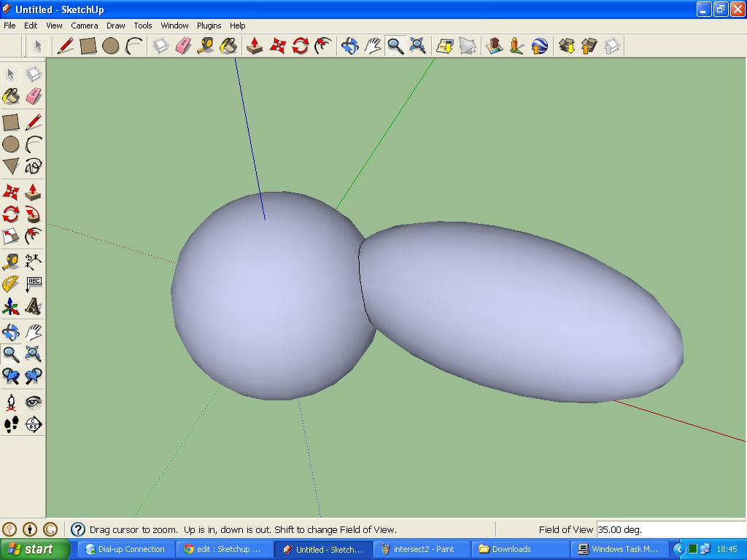The width and height of the screenshot is (747, 560).
Task: Select Arc tool in top toolbar
Action: [134, 46]
